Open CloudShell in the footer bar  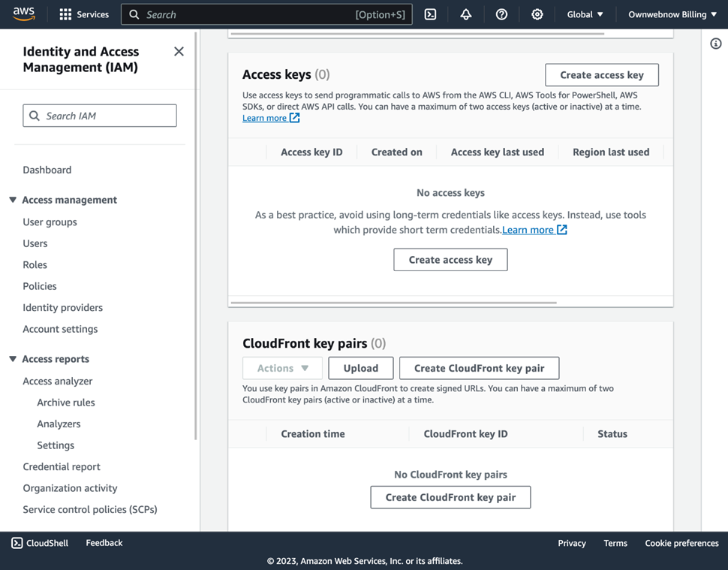pos(40,543)
